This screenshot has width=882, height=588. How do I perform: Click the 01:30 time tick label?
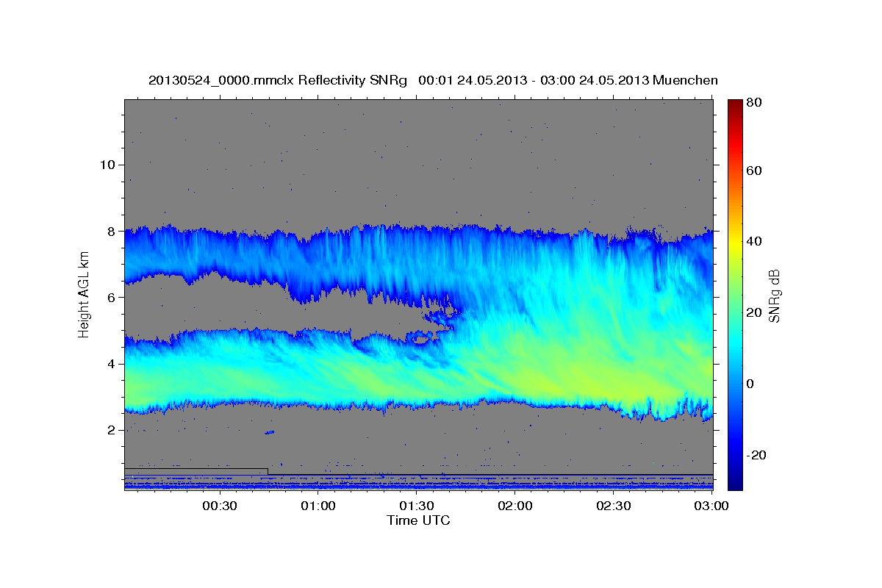pyautogui.click(x=417, y=506)
